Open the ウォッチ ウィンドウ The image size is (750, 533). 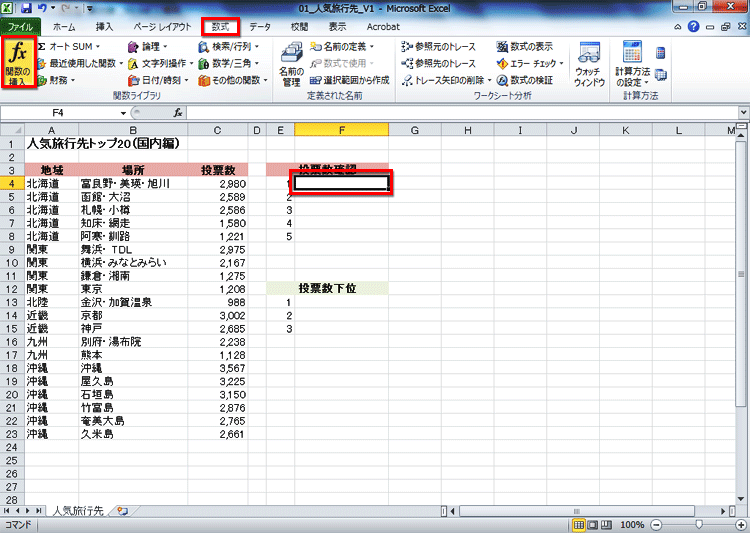589,65
